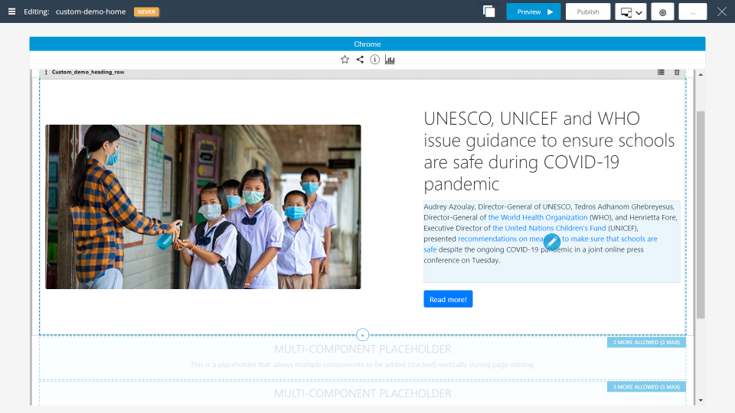Open the row's list view icon
Screen dimensions: 735x413
point(661,73)
